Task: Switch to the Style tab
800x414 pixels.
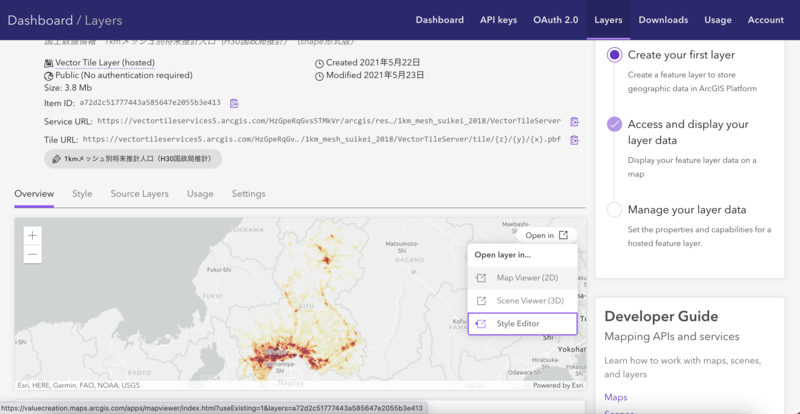Action: [x=82, y=194]
